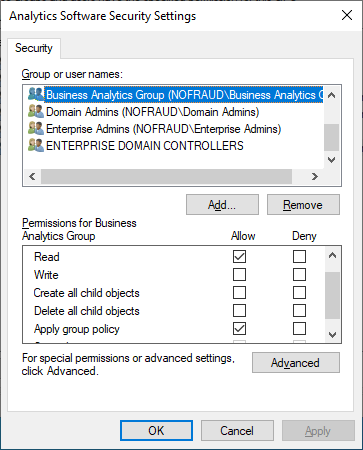Click group list scroll left arrow

[x=32, y=176]
